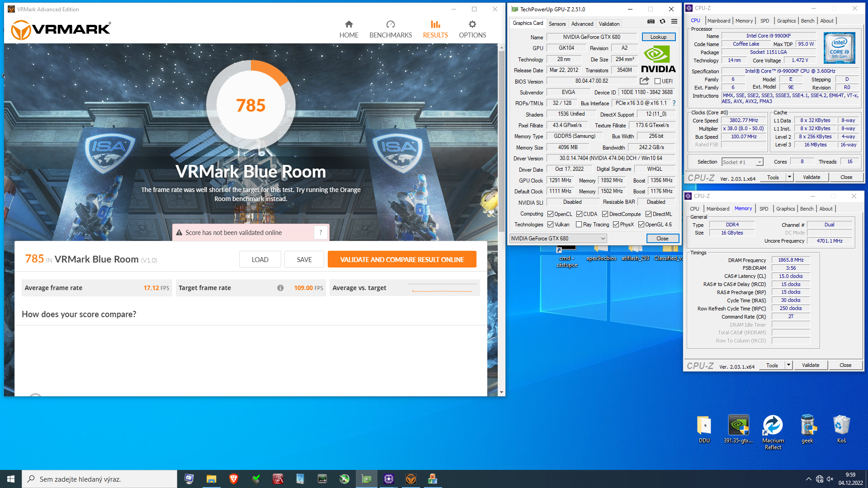The image size is (868, 488).
Task: Open the GPU selection dropdown in GPU-Z
Action: point(558,239)
